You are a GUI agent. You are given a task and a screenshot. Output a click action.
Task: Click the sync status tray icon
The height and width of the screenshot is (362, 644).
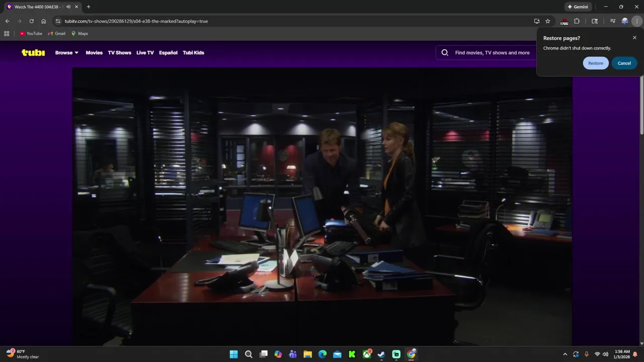pyautogui.click(x=576, y=354)
